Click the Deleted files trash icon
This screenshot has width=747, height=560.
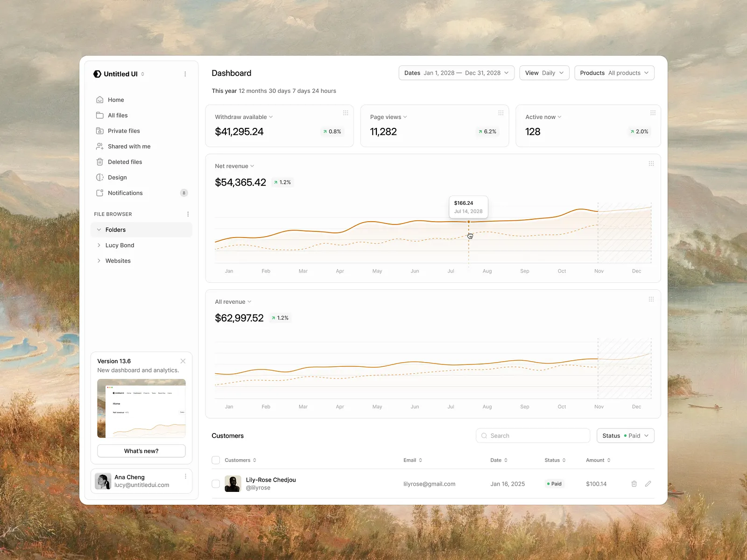pos(99,162)
